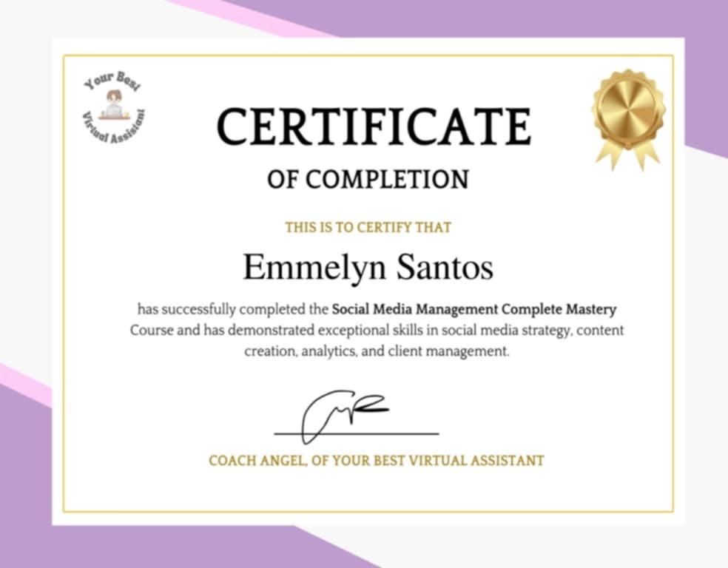728x568 pixels.
Task: Click the CERTIFICATE heading
Action: coord(374,126)
